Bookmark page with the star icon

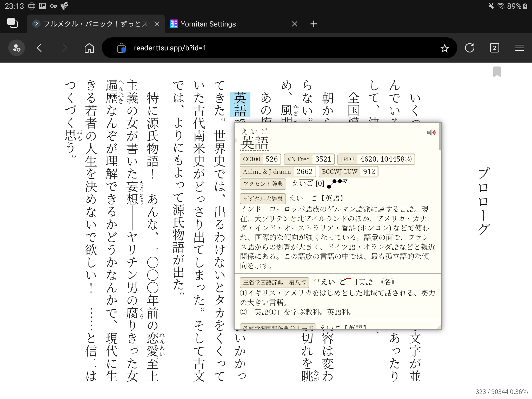pos(444,48)
